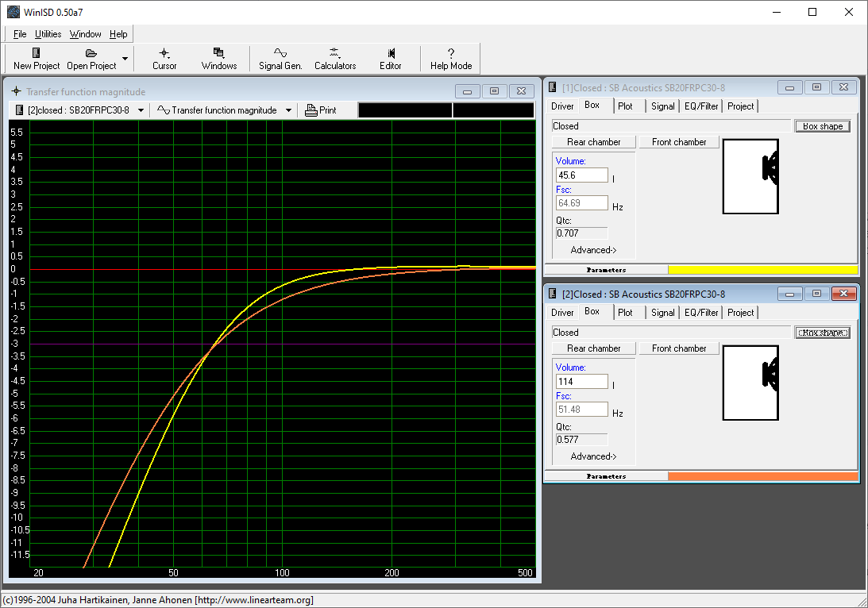The image size is (868, 608).
Task: Open the driver Editor
Action: 390,59
